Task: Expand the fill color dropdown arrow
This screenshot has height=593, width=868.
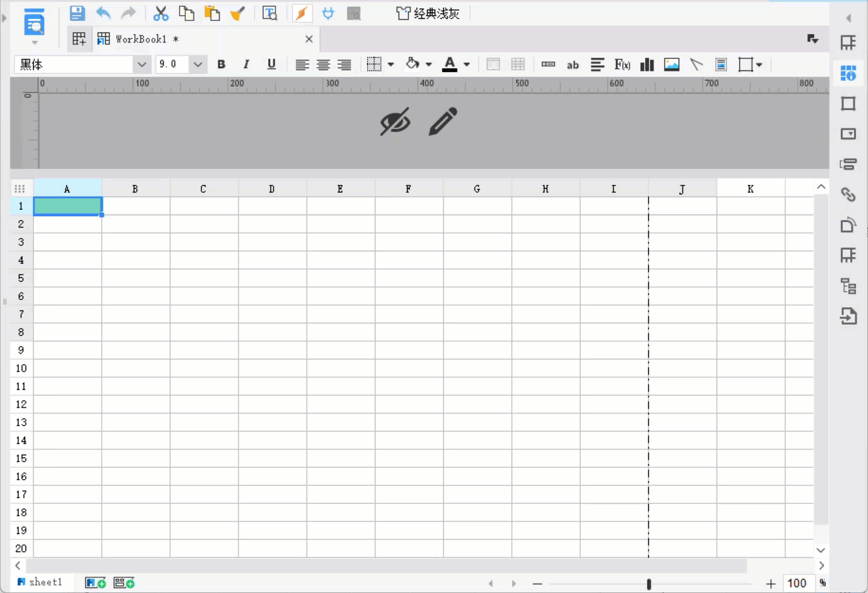Action: pos(428,64)
